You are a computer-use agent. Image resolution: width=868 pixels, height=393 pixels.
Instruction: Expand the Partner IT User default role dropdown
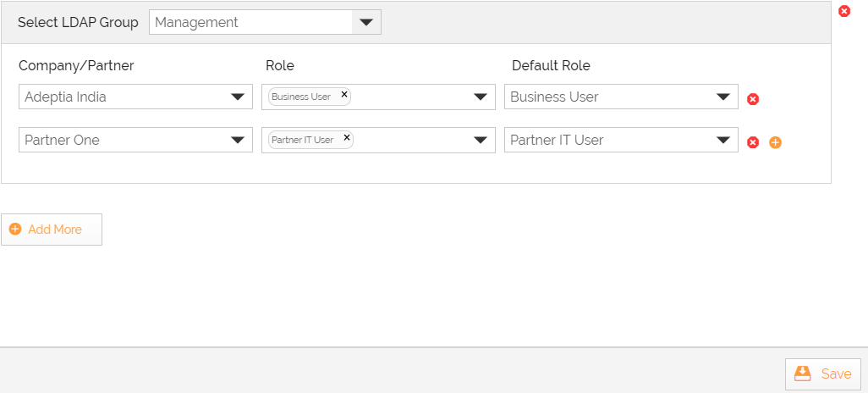(x=724, y=141)
